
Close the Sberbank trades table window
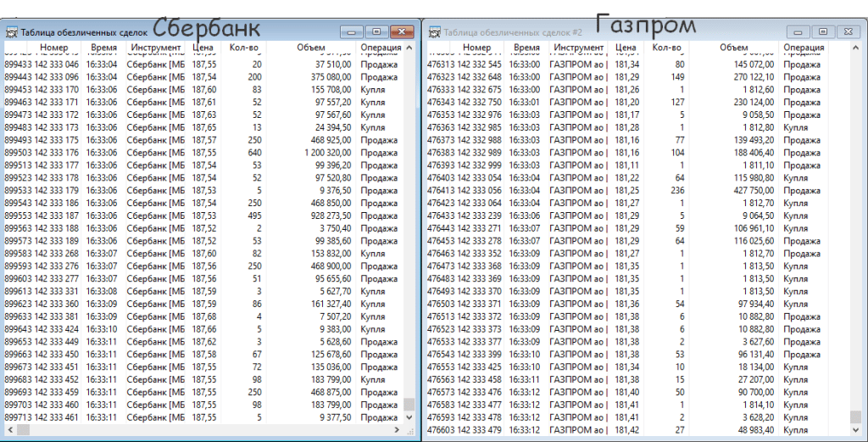(x=400, y=31)
